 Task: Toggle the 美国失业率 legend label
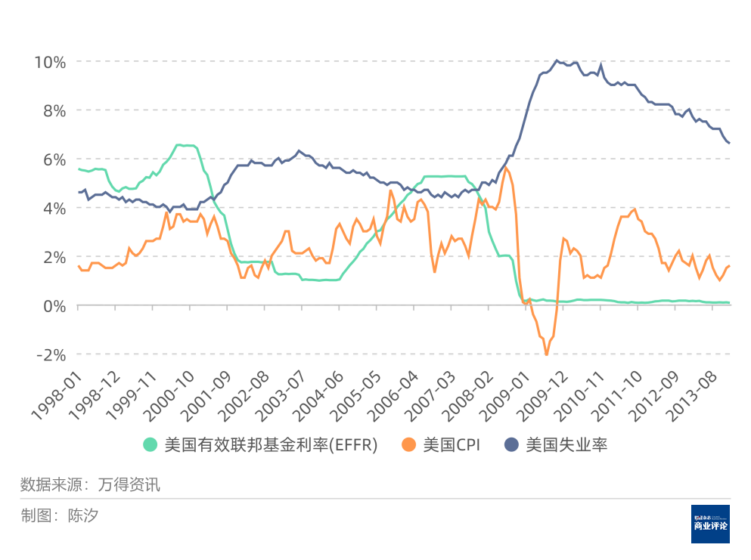coord(566,445)
